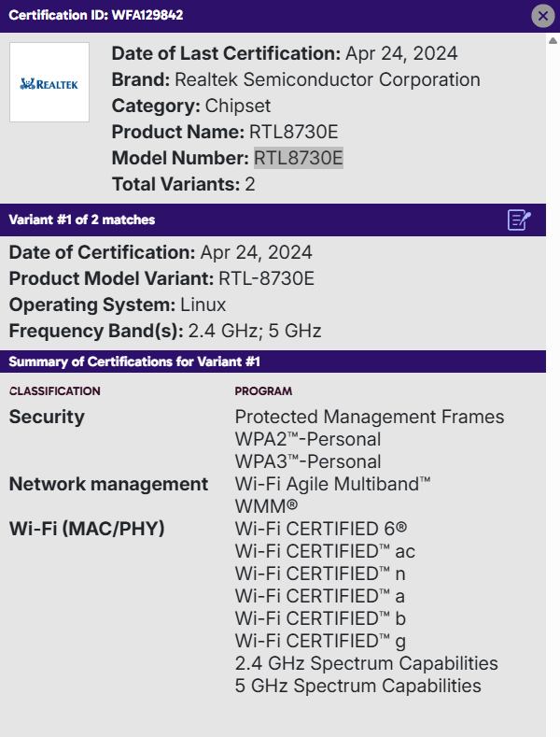Click the Total Variants count line
The image size is (560, 737).
[x=183, y=184]
